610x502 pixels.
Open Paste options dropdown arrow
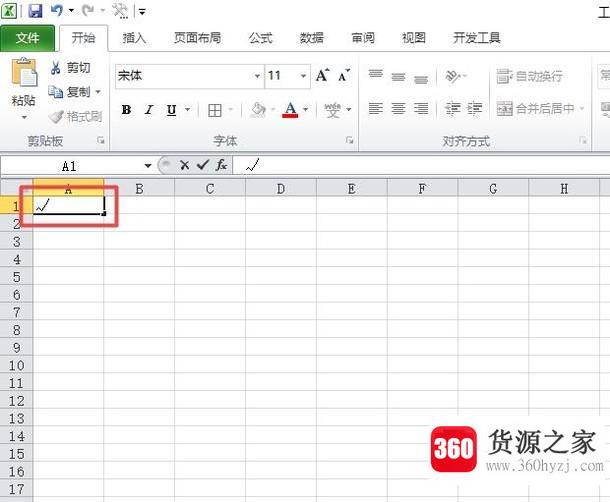pyautogui.click(x=24, y=117)
